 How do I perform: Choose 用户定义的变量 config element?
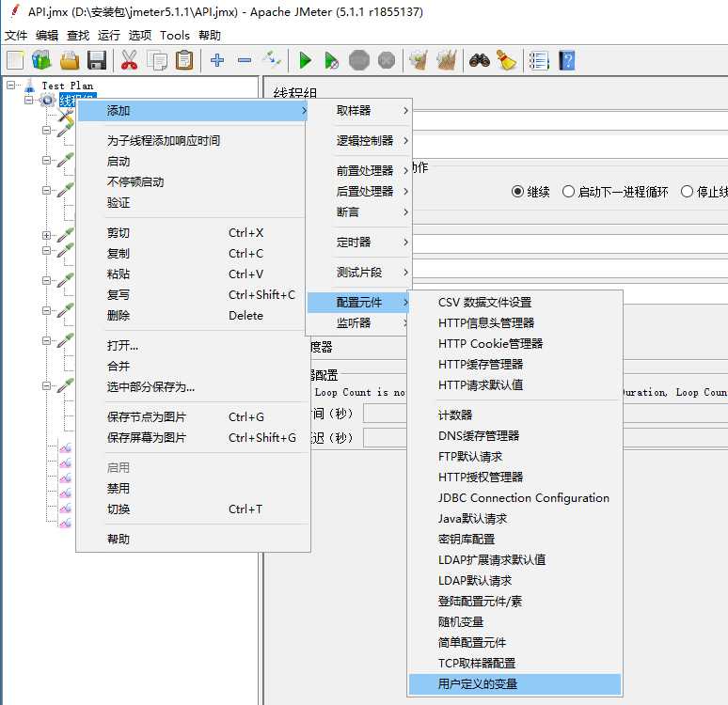click(x=514, y=684)
